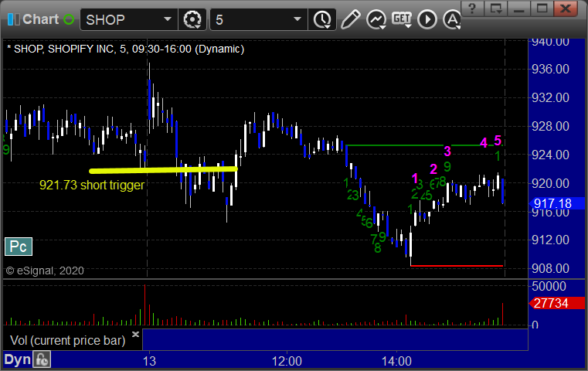Click the magenta wave count 1

pos(415,179)
